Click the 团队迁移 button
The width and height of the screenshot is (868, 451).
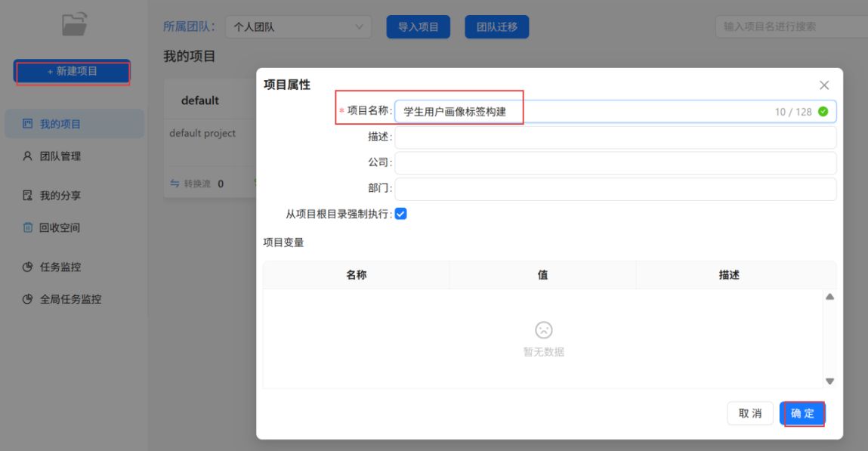496,26
